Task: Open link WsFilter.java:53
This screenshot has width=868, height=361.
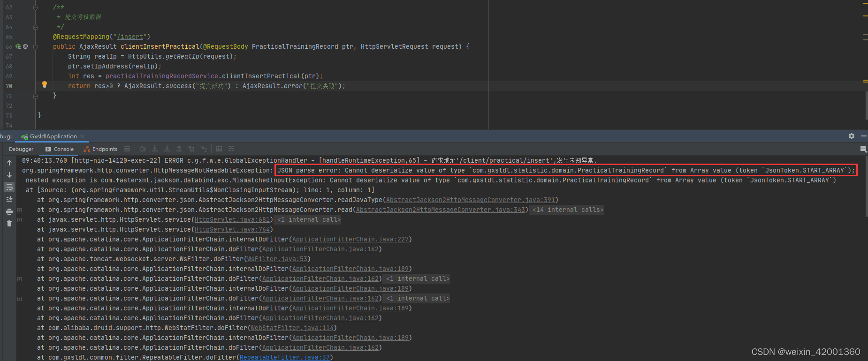Action: [277, 259]
